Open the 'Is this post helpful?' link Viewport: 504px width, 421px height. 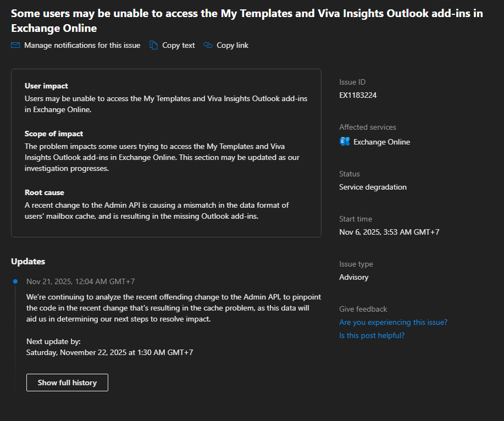pos(372,335)
